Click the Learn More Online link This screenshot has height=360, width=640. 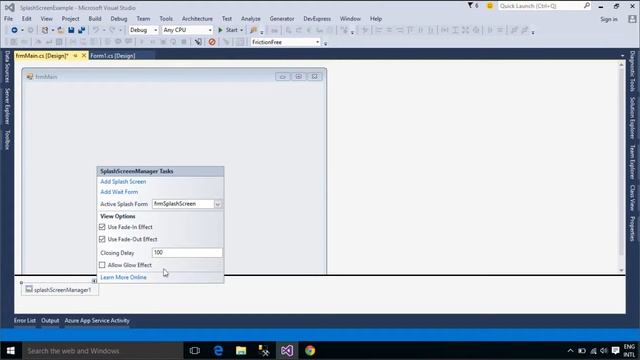pos(123,278)
